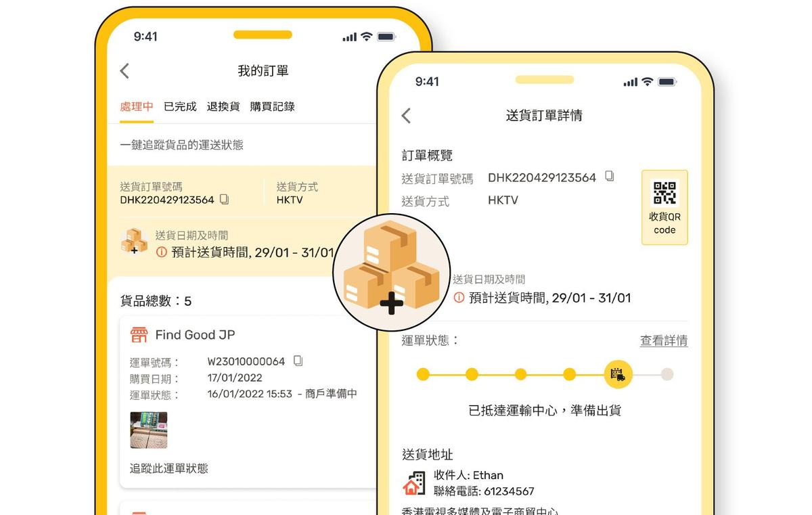This screenshot has height=515, width=812.
Task: Tap order number DHK220429123564 in 我的訂單
Action: (167, 200)
